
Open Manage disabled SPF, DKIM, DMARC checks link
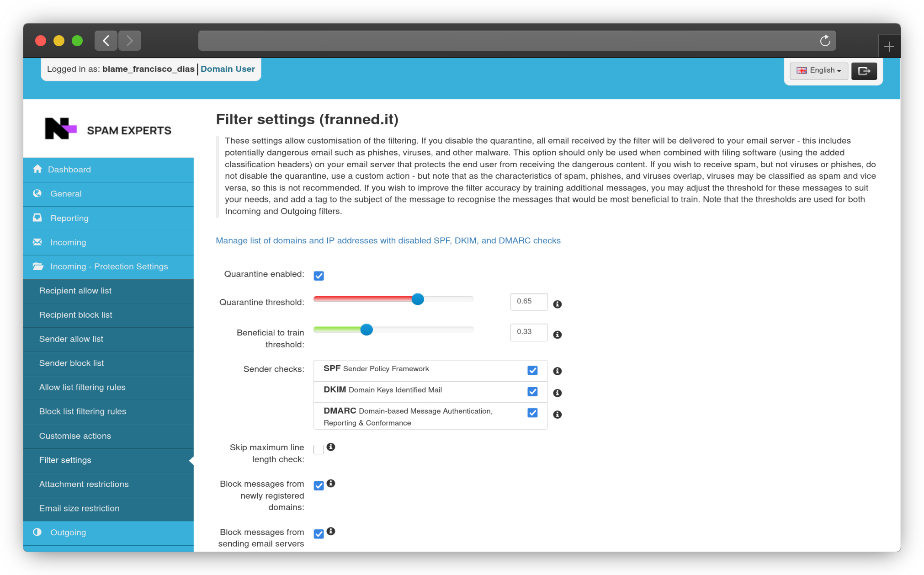[388, 240]
